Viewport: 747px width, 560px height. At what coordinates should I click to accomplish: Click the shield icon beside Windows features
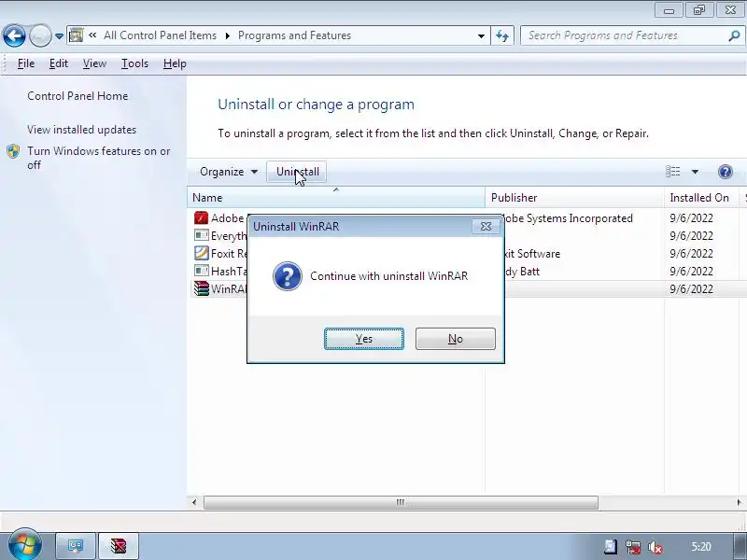(13, 151)
